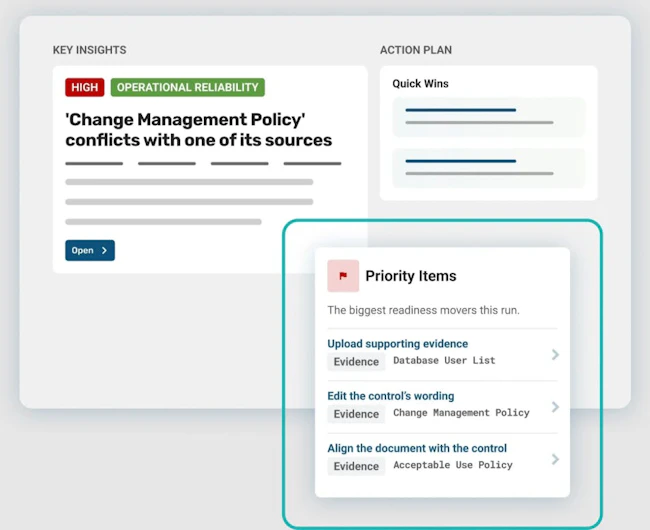Viewport: 650px width, 530px height.
Task: Select the Evidence tag beside Change Management Policy
Action: click(x=356, y=414)
